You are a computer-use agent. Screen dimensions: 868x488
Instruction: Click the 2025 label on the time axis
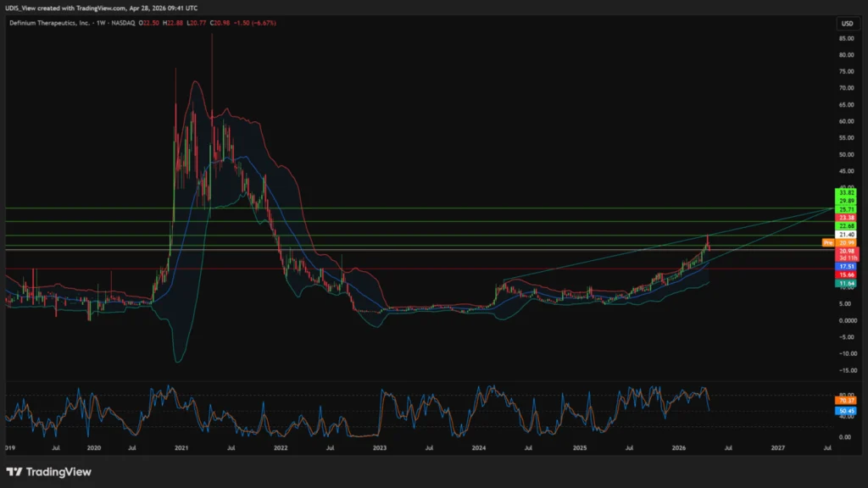pyautogui.click(x=580, y=448)
